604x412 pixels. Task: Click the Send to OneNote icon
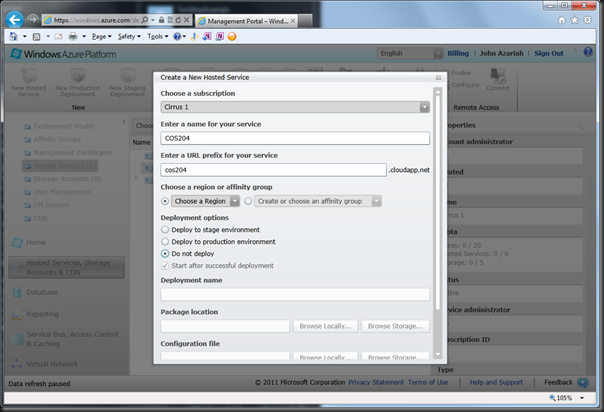click(x=207, y=37)
